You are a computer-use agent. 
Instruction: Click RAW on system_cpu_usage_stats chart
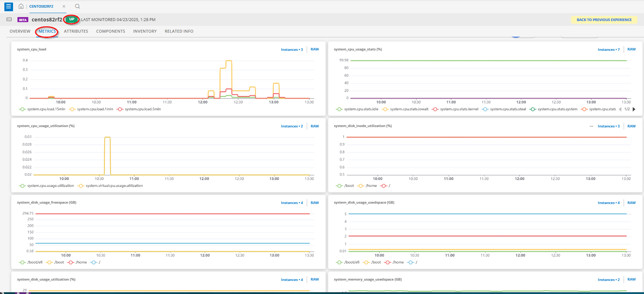tap(632, 49)
